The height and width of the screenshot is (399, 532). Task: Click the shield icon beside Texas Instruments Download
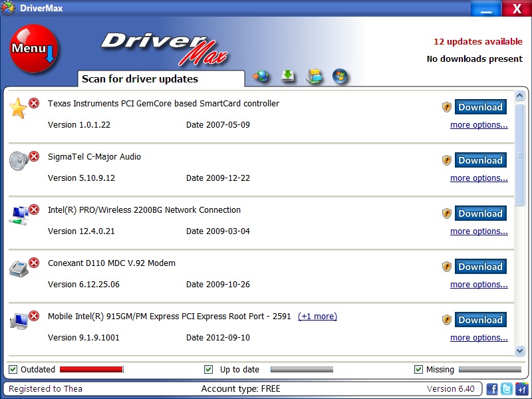pyautogui.click(x=447, y=107)
